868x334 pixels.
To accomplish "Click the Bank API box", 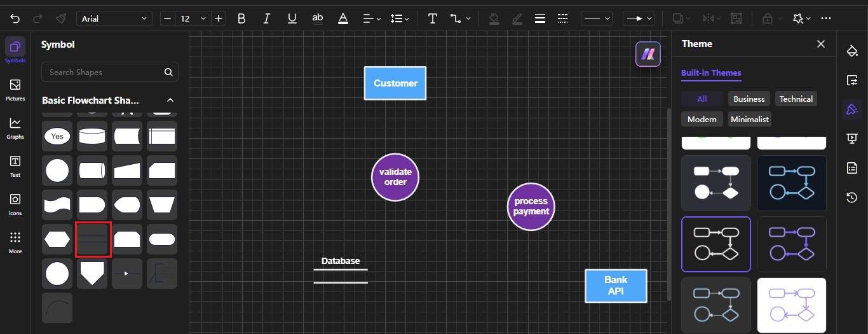I will click(x=616, y=286).
